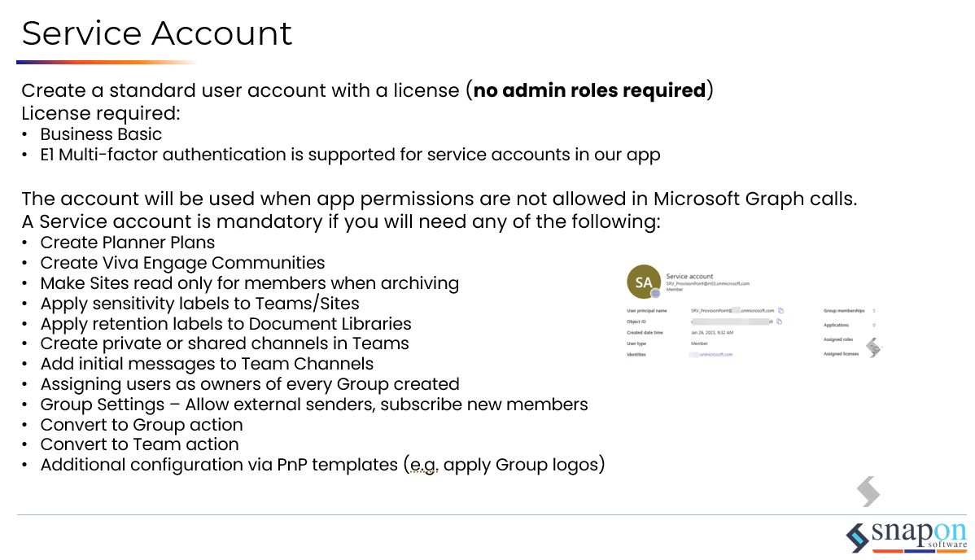Screen dimensions: 975x560
Task: Click 'Service account' name in the profile card
Action: (689, 276)
